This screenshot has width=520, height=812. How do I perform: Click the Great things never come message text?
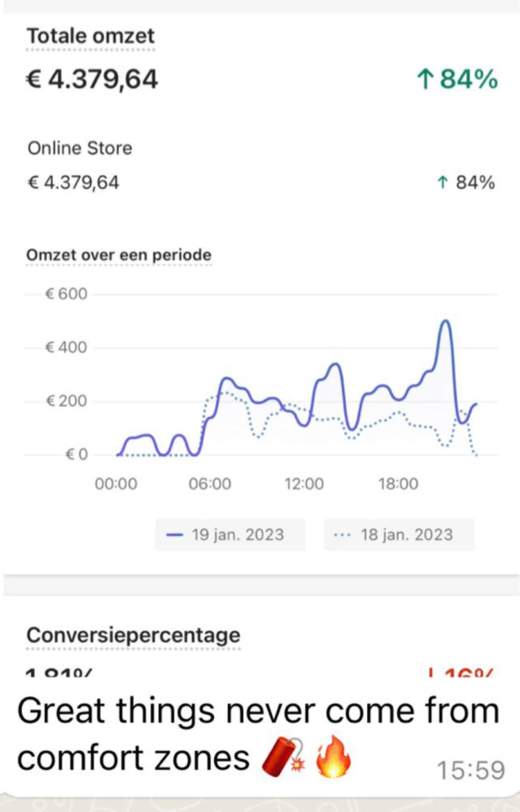coord(258,733)
